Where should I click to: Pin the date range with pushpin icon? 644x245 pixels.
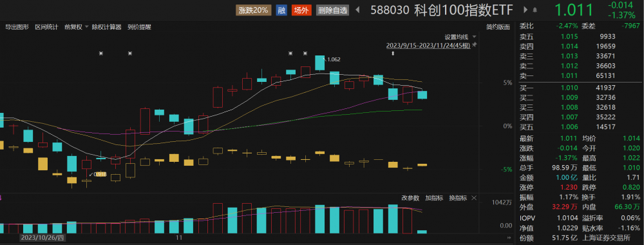[475, 44]
